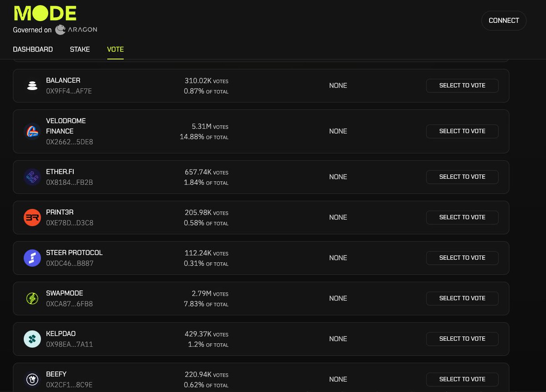Screen dimensions: 546x392
Task: Click the MODE logo
Action: point(45,13)
